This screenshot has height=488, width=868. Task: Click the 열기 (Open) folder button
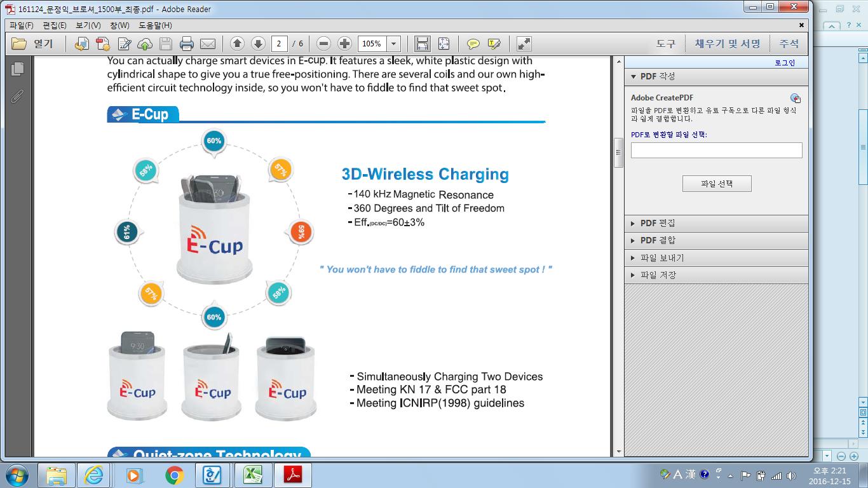32,44
